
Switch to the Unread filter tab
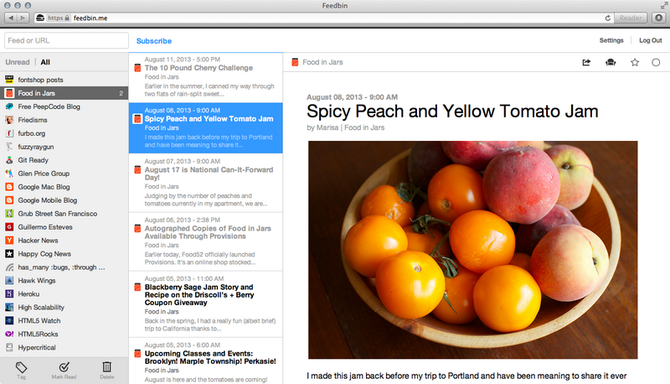click(x=18, y=62)
